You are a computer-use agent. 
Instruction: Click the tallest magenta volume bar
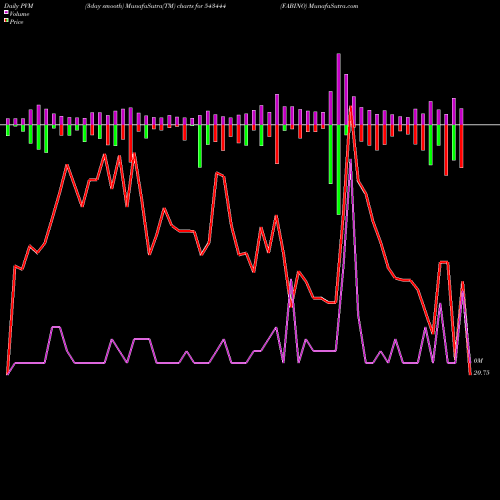pyautogui.click(x=339, y=89)
